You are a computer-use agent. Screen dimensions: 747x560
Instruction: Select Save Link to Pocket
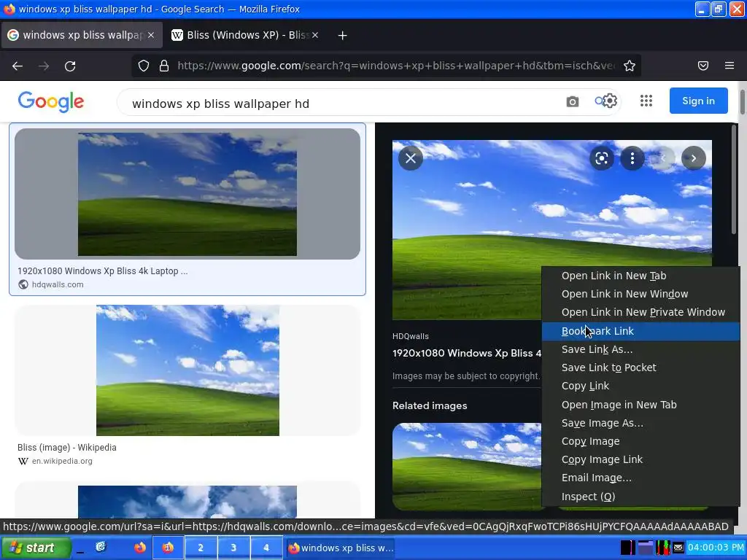click(x=640, y=367)
